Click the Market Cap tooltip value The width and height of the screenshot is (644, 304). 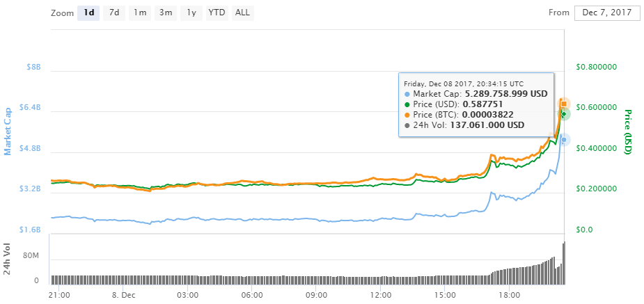[x=506, y=93]
